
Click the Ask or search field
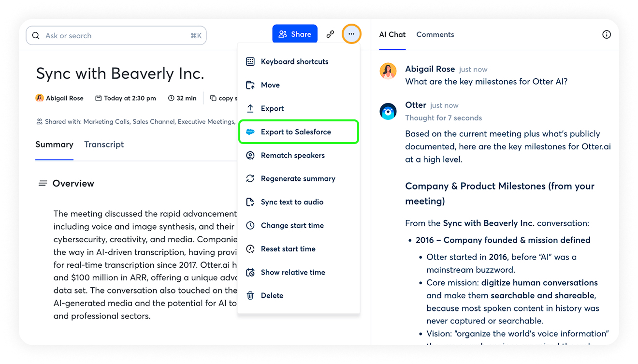pyautogui.click(x=116, y=36)
